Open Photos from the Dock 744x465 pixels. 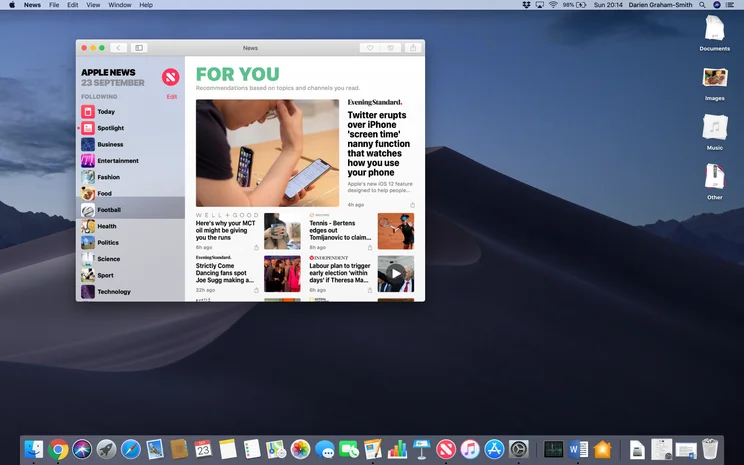(x=300, y=449)
